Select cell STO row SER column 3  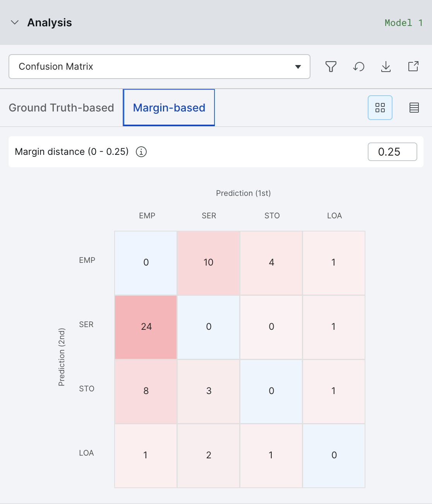click(x=209, y=391)
